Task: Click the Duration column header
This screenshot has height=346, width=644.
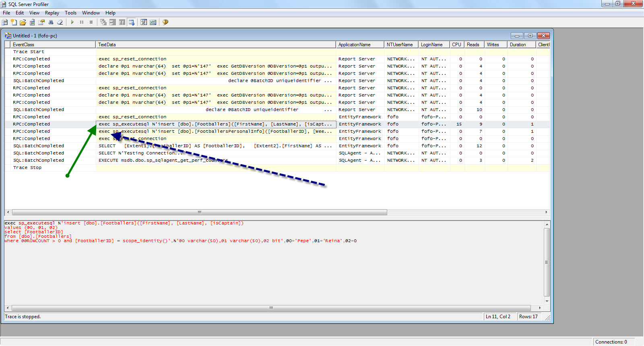Action: tap(521, 45)
